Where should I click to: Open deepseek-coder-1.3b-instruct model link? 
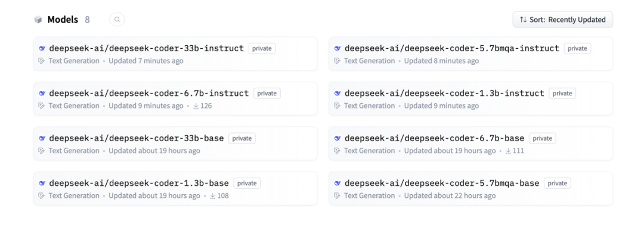coord(444,93)
